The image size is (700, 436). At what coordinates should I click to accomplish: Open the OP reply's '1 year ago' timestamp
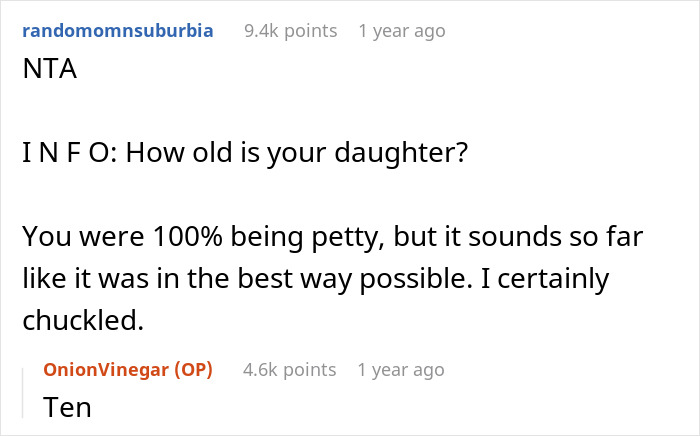click(x=401, y=370)
